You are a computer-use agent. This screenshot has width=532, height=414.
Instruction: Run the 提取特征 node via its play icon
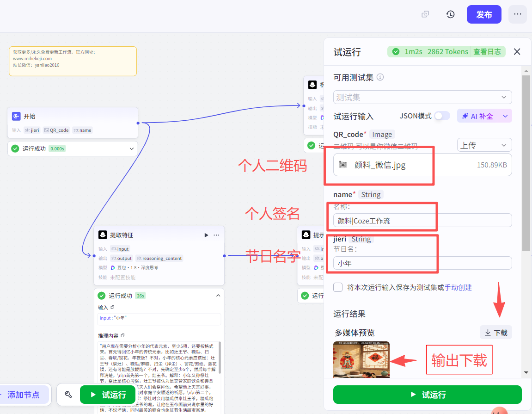click(206, 235)
